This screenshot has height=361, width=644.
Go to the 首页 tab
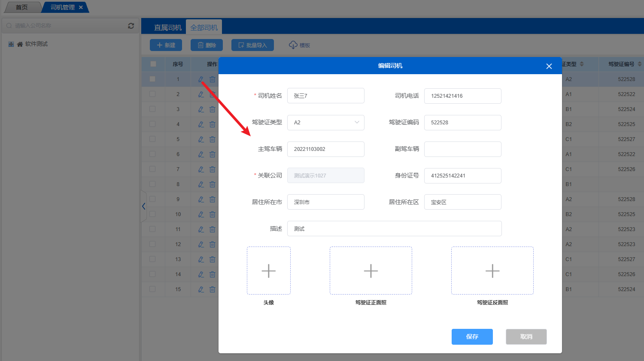pos(21,7)
